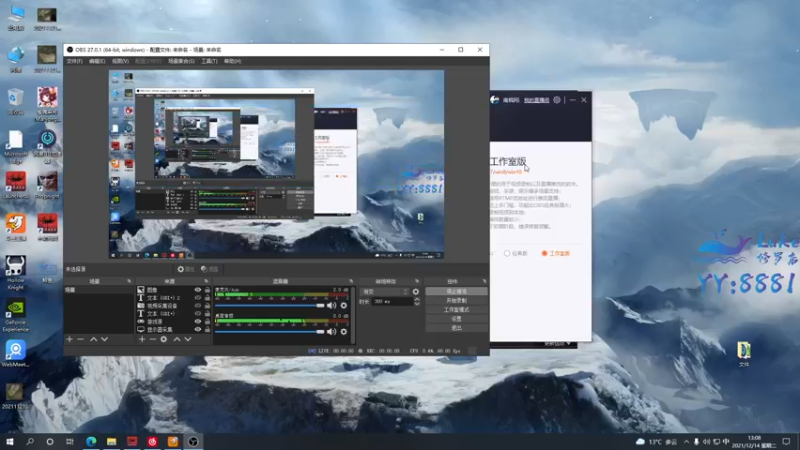Open the 淡变 transition type dropdown
The height and width of the screenshot is (450, 800).
[x=385, y=292]
